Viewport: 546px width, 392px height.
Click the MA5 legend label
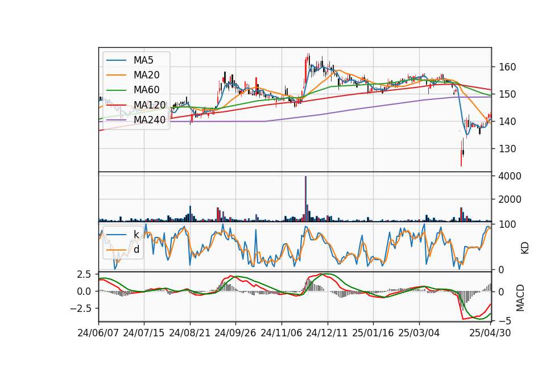click(143, 60)
